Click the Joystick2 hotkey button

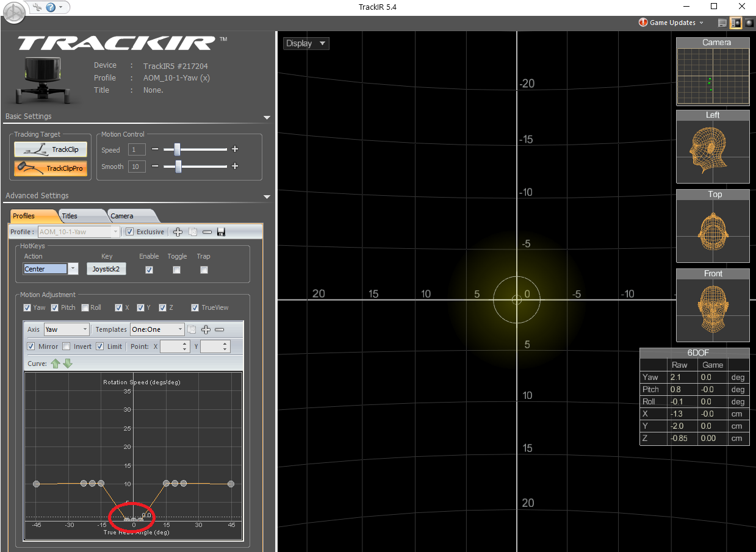(106, 269)
